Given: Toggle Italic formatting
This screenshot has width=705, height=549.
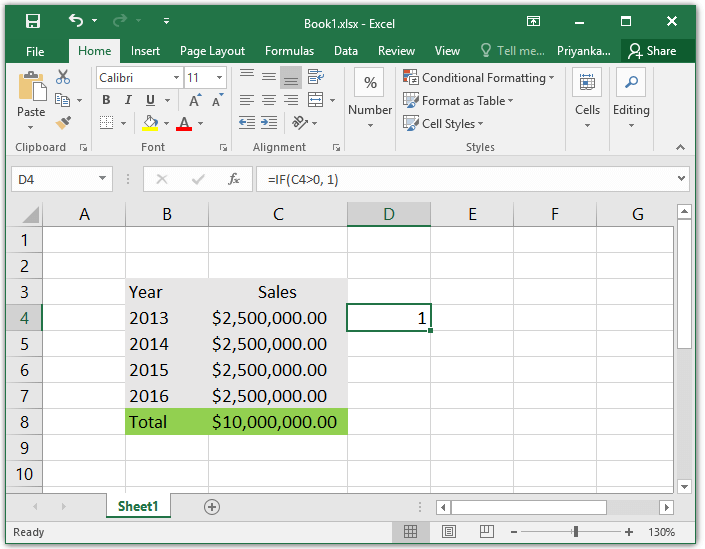Looking at the screenshot, I should 128,100.
